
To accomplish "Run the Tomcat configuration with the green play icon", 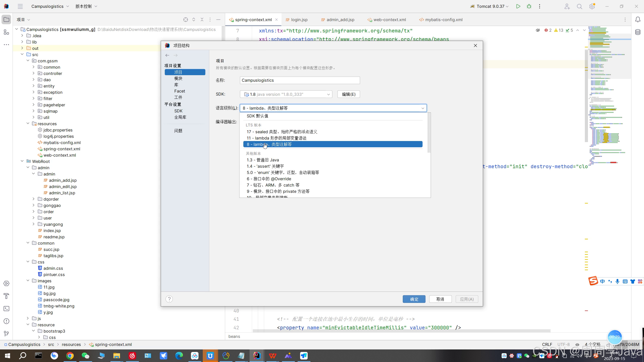I will coord(518,6).
